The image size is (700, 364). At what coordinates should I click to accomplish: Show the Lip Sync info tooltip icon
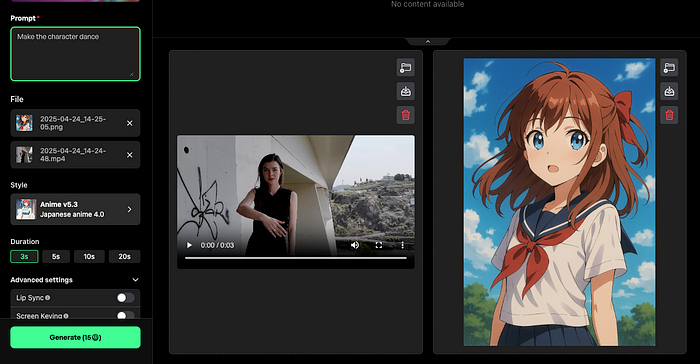tap(47, 298)
